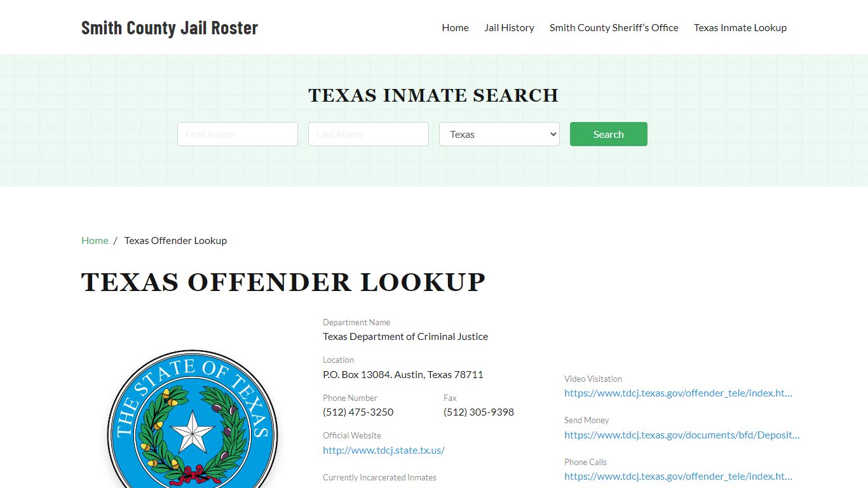Screen dimensions: 868x488
Task: Focus the First Name search field
Action: [x=238, y=134]
